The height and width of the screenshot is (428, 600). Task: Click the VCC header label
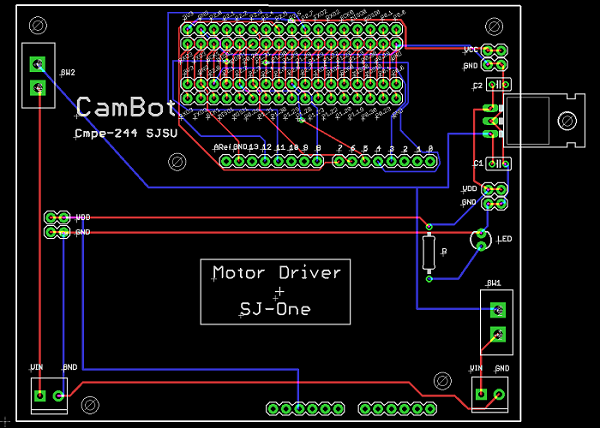click(x=471, y=50)
